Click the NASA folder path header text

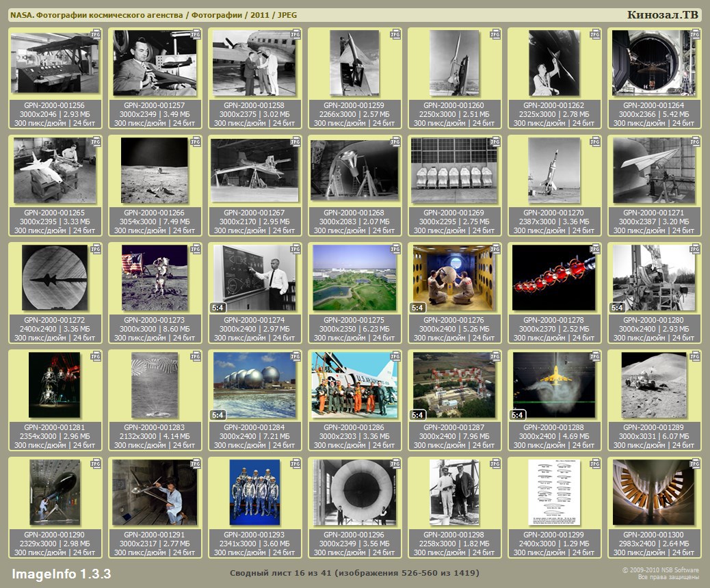point(154,15)
